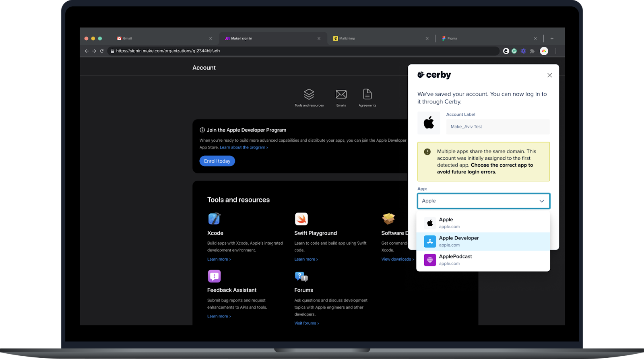Viewport: 644px width, 359px height.
Task: Open the Extensions puzzle-piece menu
Action: pyautogui.click(x=532, y=51)
